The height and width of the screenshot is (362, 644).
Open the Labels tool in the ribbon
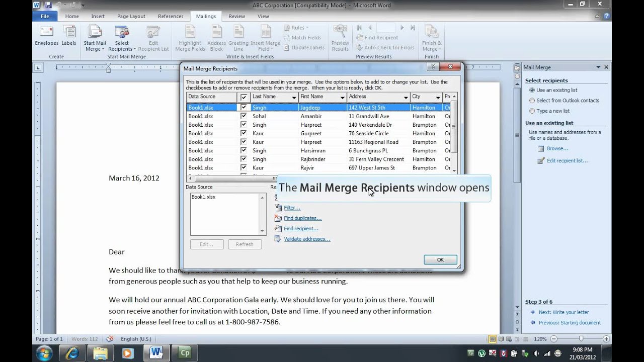(69, 36)
